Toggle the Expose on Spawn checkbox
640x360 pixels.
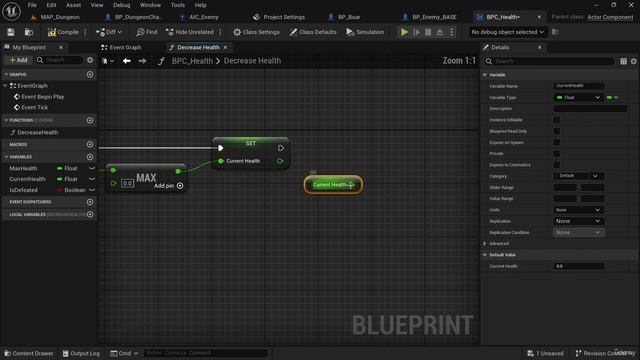[x=557, y=142]
